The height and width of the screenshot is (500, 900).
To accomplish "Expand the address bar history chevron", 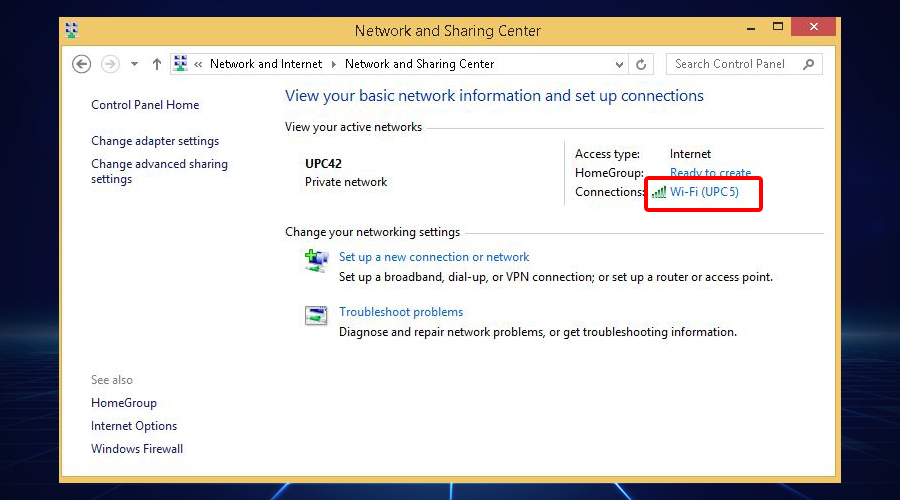I will tap(619, 64).
